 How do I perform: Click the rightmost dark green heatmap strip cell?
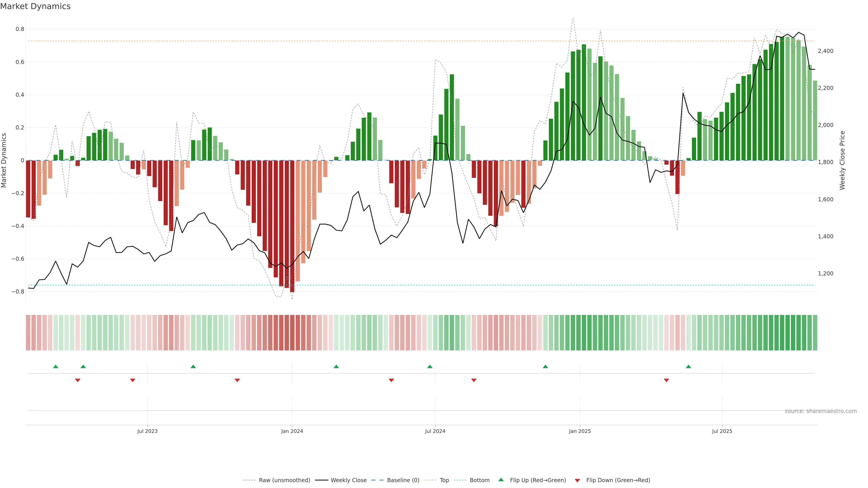(815, 333)
